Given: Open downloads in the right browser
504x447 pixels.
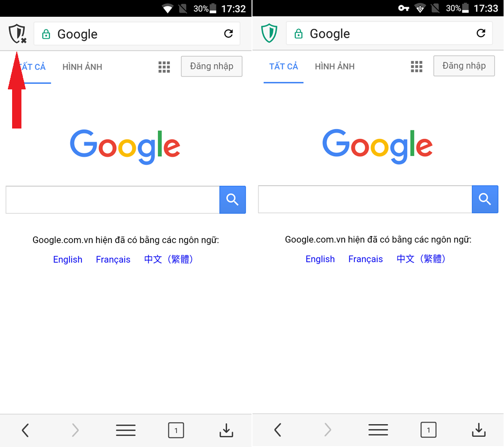Looking at the screenshot, I should coord(478,430).
